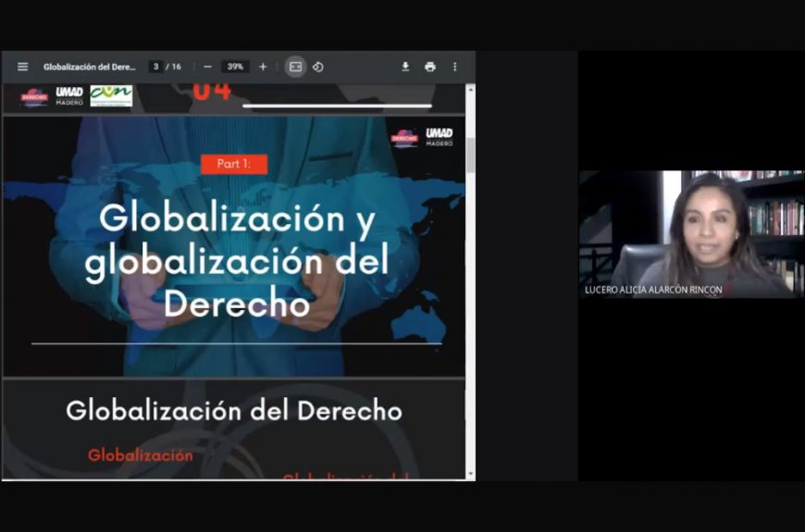The height and width of the screenshot is (532, 805).
Task: Select the speaker's webcam video thumbnail
Action: (691, 233)
